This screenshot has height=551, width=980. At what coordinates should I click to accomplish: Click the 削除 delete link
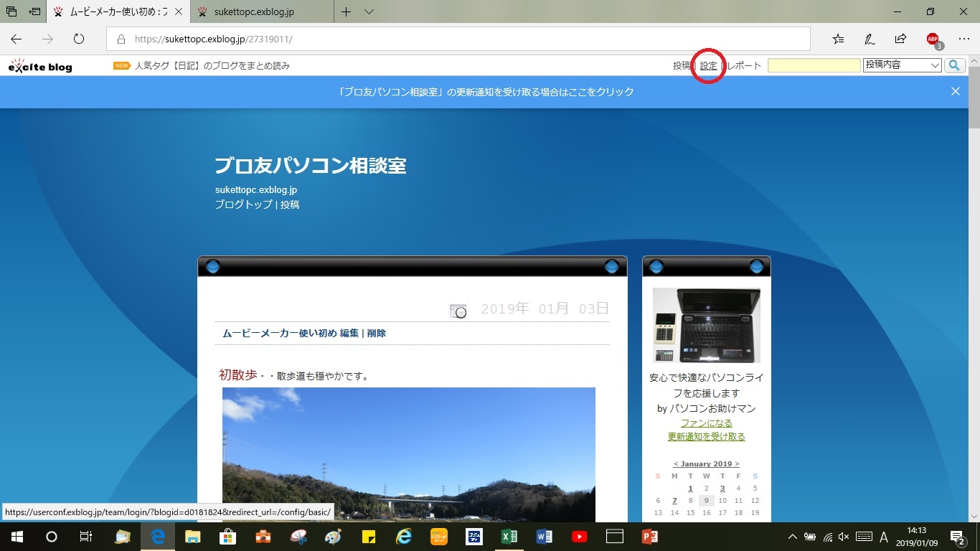tap(377, 333)
